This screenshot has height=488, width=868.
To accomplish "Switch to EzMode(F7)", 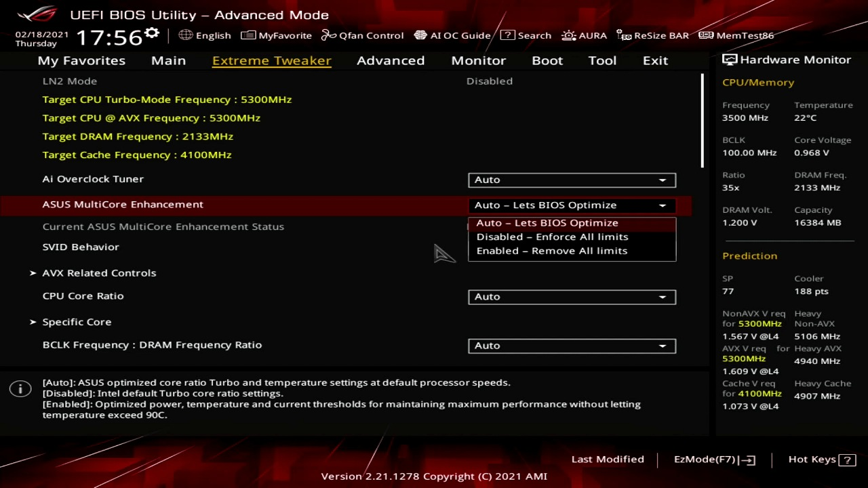I will 714,460.
